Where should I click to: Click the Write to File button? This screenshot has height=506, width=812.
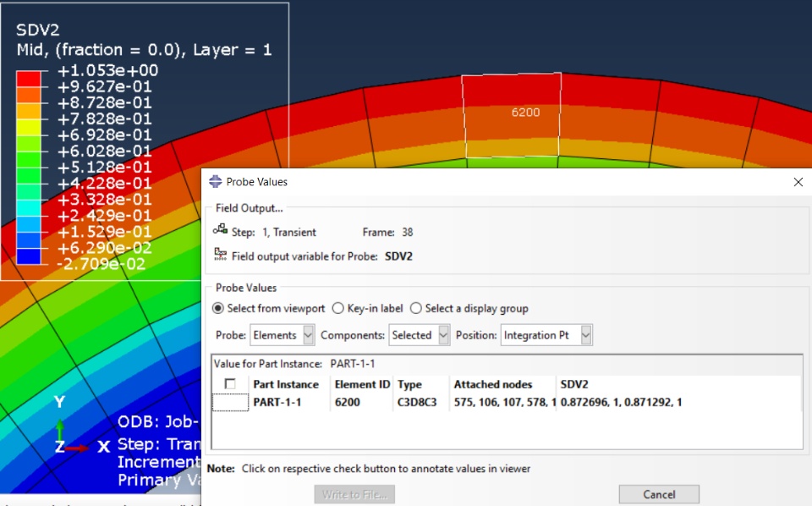(x=354, y=494)
